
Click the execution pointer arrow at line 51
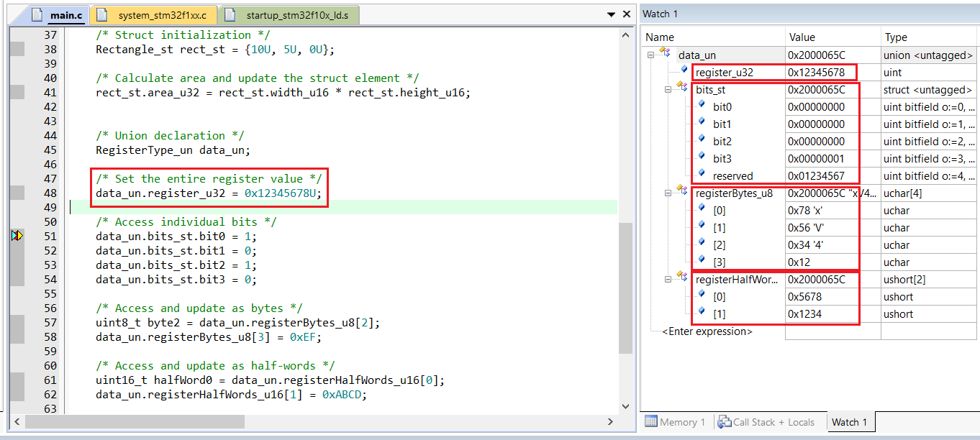click(x=17, y=236)
